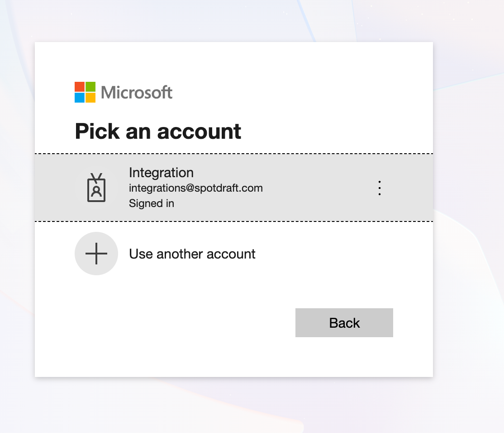This screenshot has height=433, width=504.
Task: Click the 'Signed in' status text
Action: (152, 203)
